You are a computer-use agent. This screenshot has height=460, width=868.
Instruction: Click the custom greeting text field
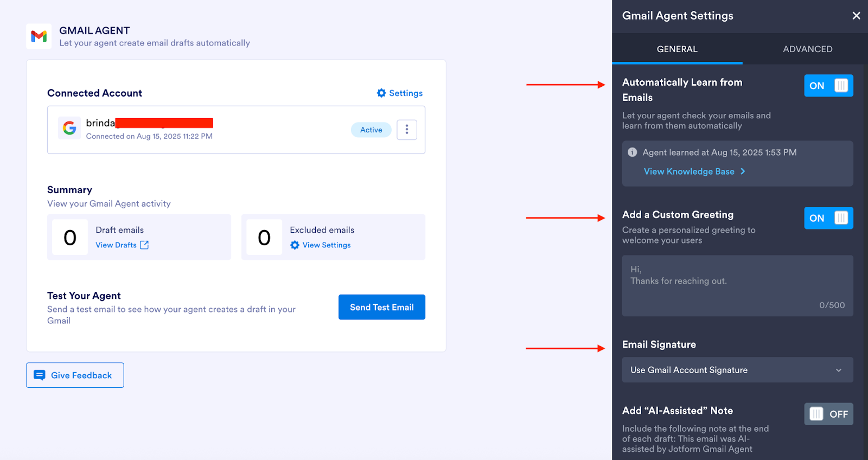click(737, 285)
